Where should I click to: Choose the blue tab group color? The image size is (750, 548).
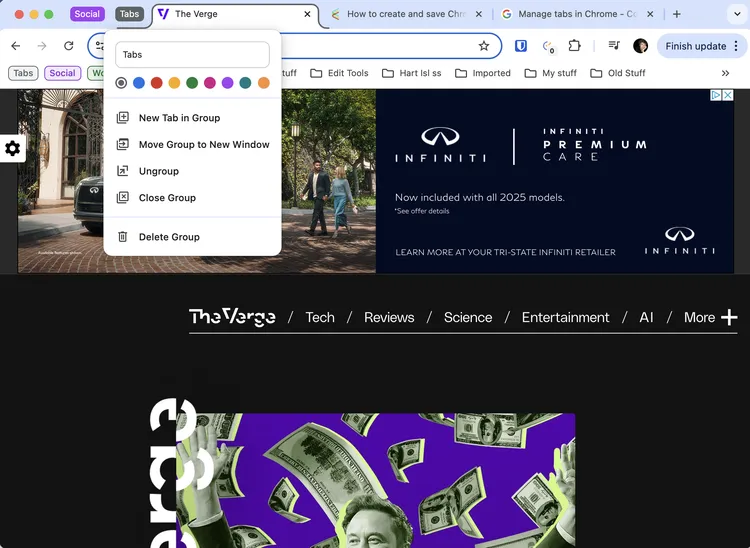tap(139, 83)
